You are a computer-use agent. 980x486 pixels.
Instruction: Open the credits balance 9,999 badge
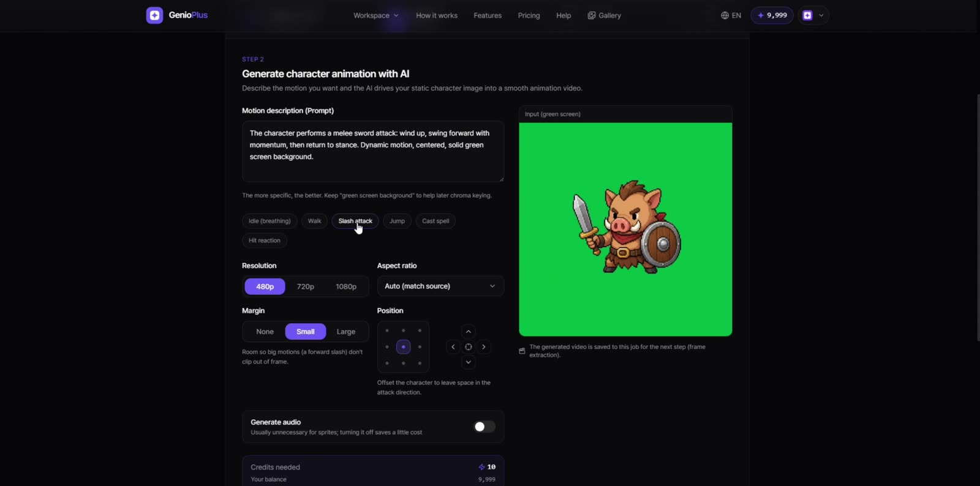point(772,15)
